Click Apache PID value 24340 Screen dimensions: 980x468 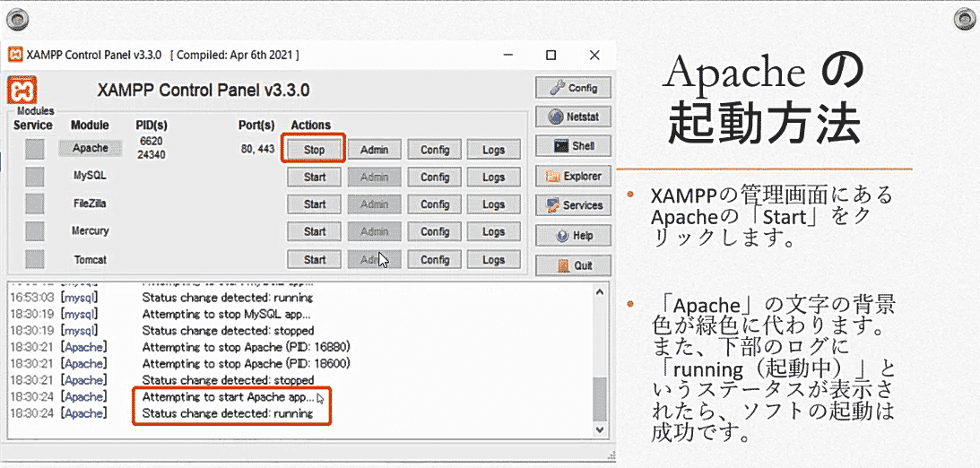[x=152, y=154]
